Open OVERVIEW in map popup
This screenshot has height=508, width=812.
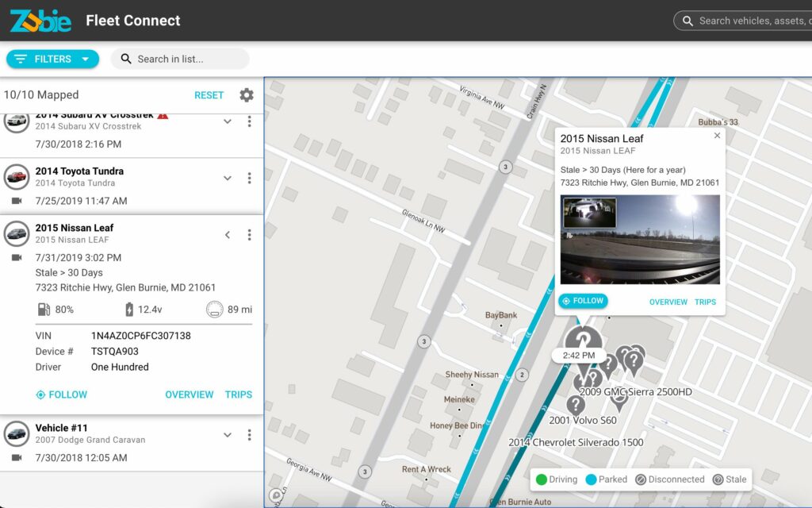tap(668, 302)
